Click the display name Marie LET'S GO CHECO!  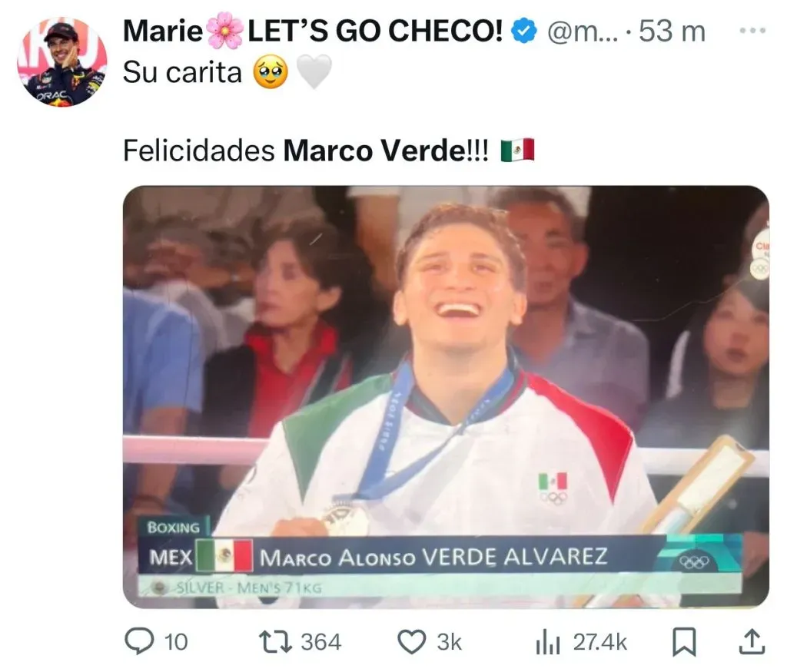[x=313, y=31]
